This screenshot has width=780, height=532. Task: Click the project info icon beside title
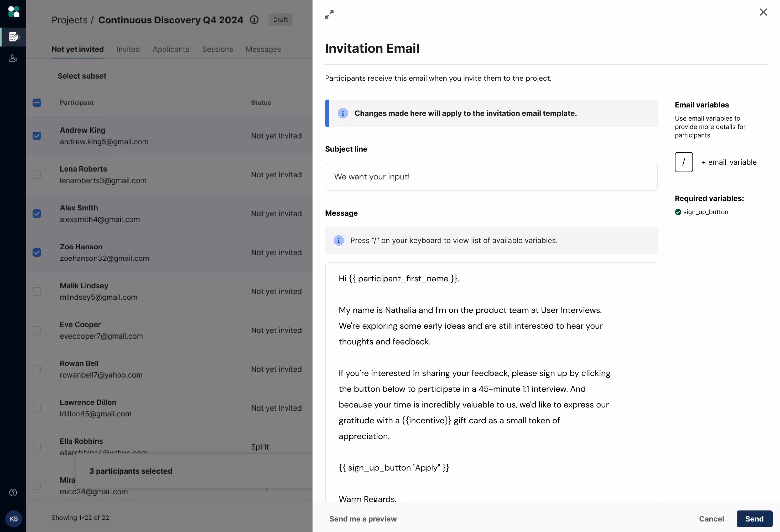(254, 20)
